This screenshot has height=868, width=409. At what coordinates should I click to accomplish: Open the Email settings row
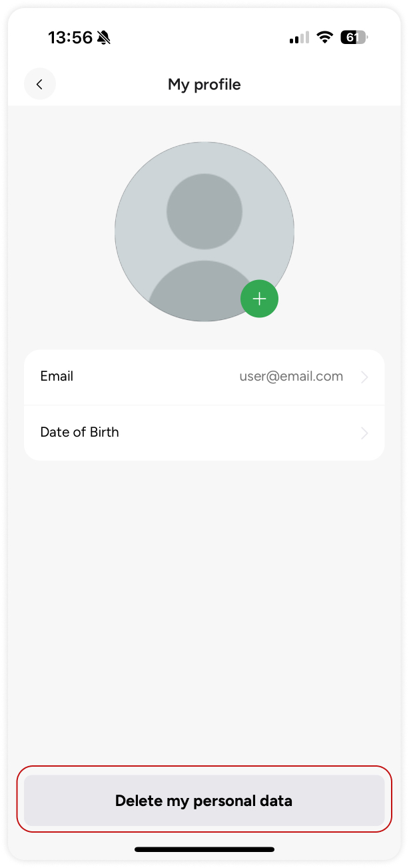[204, 377]
